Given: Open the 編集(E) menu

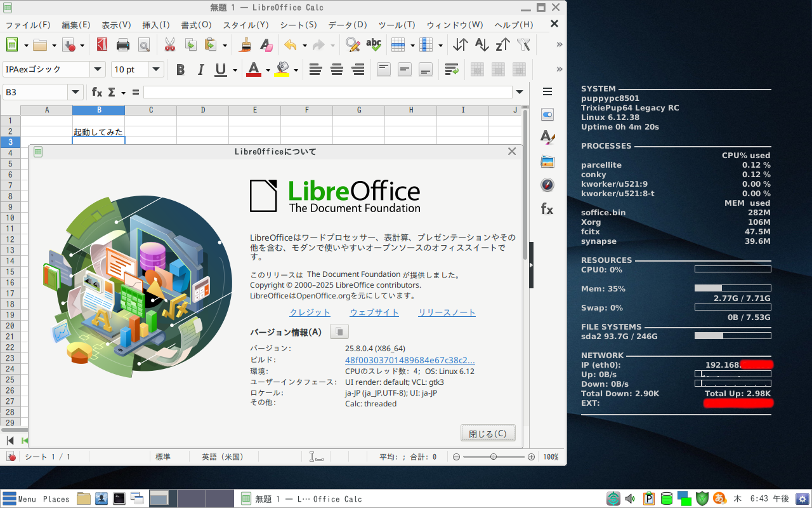Looking at the screenshot, I should click(76, 25).
